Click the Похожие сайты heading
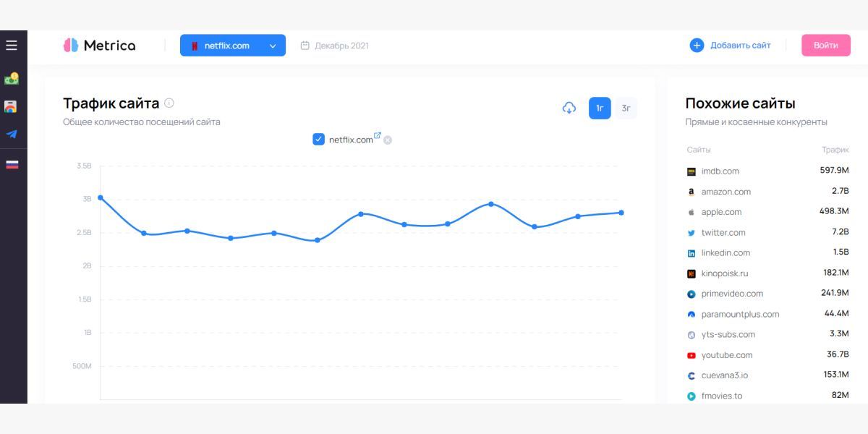Screen dimensions: 868x434 (x=740, y=103)
